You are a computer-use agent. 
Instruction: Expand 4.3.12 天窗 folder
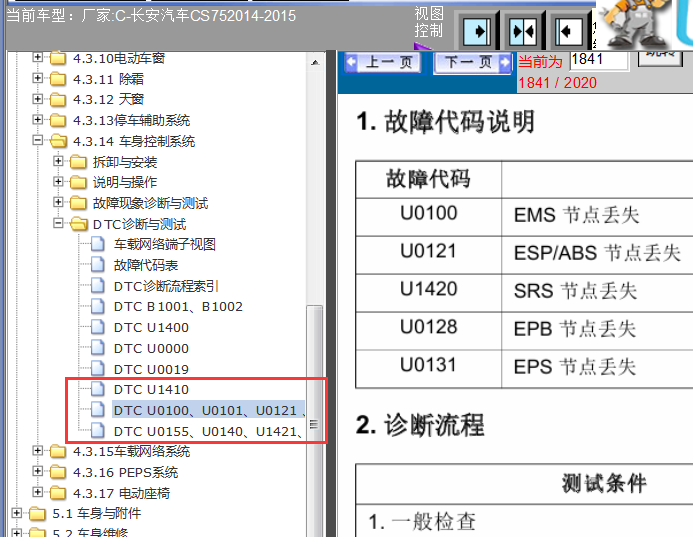pyautogui.click(x=38, y=99)
